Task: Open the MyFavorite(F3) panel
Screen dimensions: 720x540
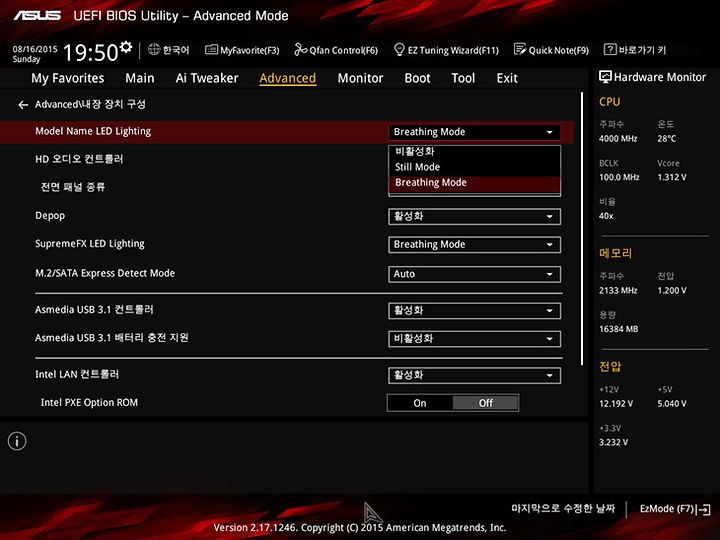Action: (x=242, y=50)
